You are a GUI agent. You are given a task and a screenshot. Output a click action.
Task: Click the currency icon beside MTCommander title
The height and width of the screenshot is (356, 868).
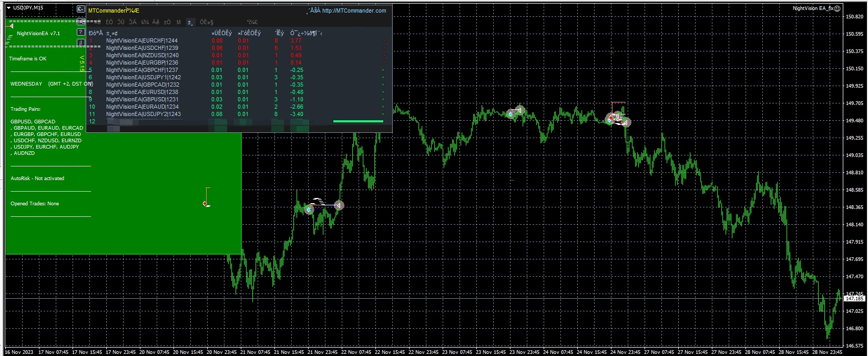(x=80, y=9)
